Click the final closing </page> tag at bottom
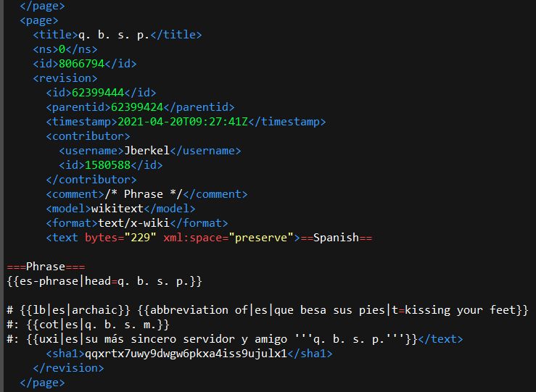Image resolution: width=536 pixels, height=392 pixels. pos(42,383)
